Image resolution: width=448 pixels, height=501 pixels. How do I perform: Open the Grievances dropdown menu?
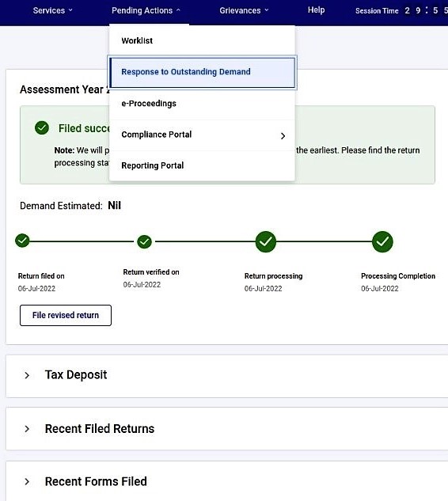coord(244,10)
